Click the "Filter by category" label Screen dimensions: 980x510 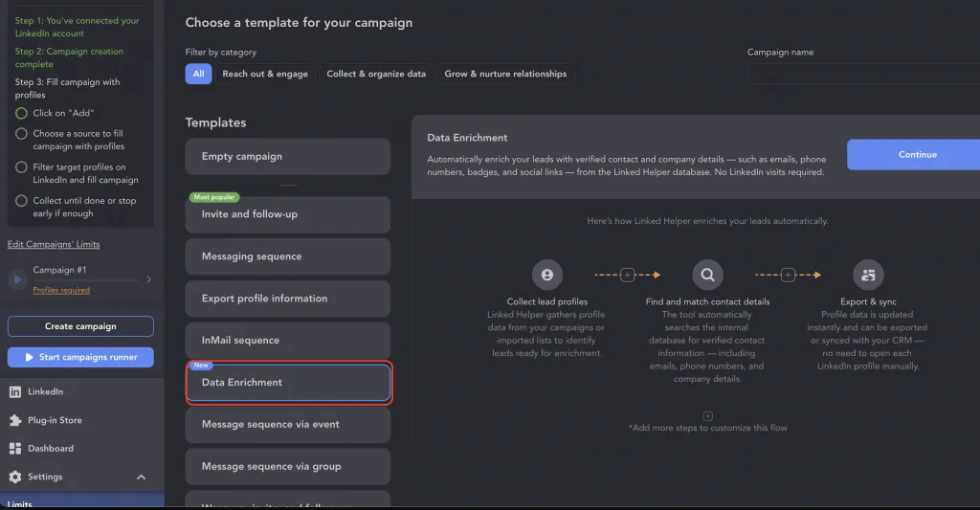[x=221, y=53]
